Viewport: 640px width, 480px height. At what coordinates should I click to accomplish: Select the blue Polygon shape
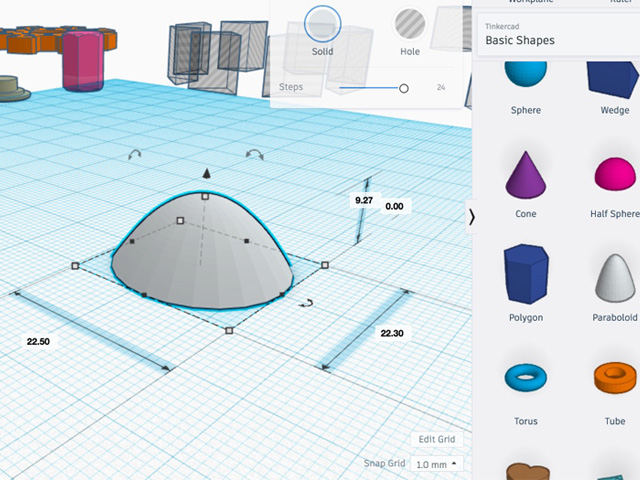coord(525,274)
